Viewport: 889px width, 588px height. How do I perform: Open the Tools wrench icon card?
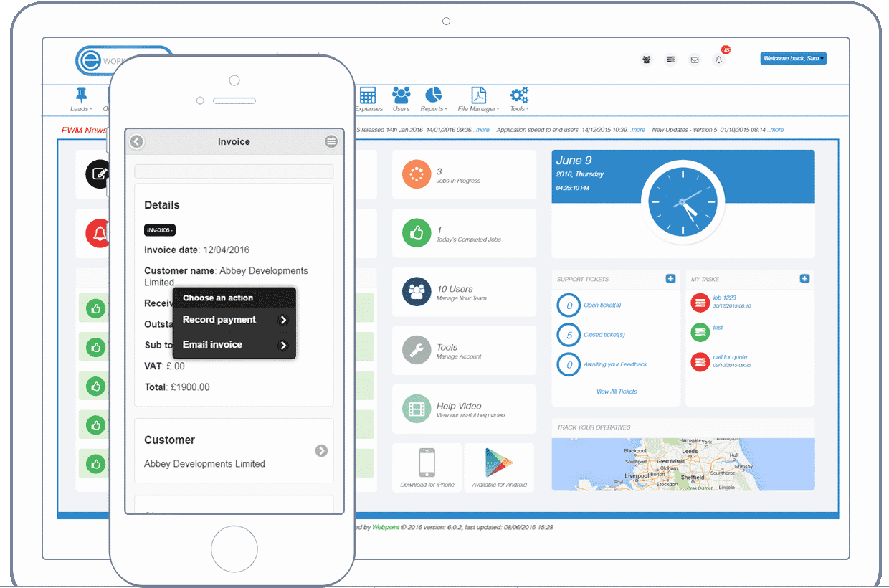pos(416,350)
